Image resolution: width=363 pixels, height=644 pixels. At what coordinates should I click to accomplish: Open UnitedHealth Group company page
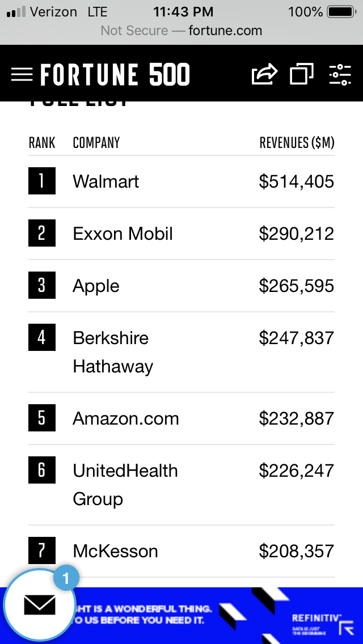click(125, 485)
